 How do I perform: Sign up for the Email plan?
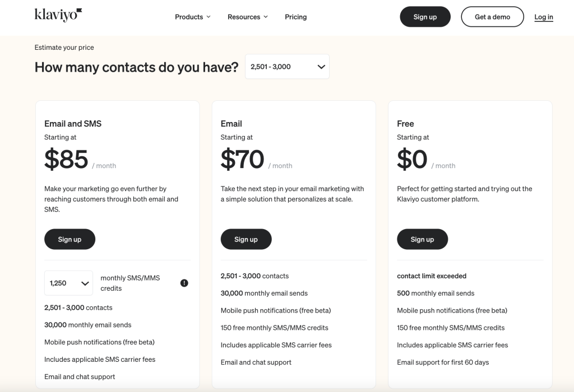point(246,239)
